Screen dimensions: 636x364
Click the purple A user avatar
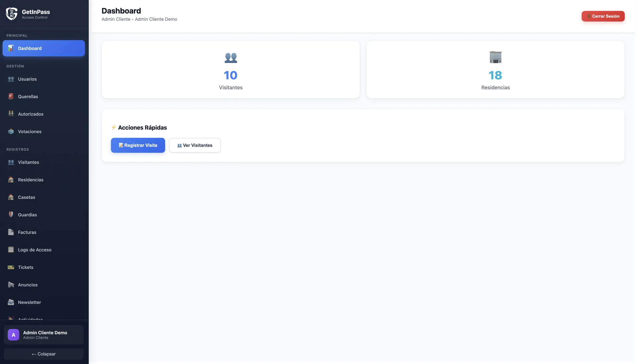pyautogui.click(x=14, y=335)
